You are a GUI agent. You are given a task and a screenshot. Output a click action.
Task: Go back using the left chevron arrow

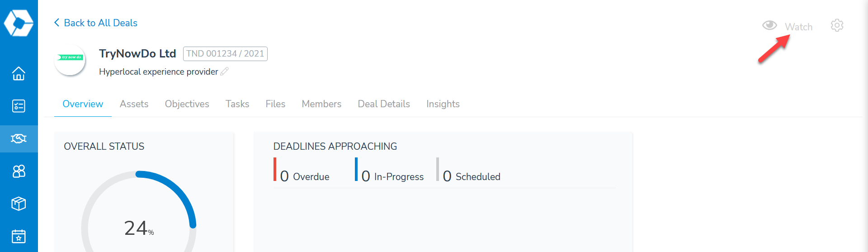pos(57,23)
